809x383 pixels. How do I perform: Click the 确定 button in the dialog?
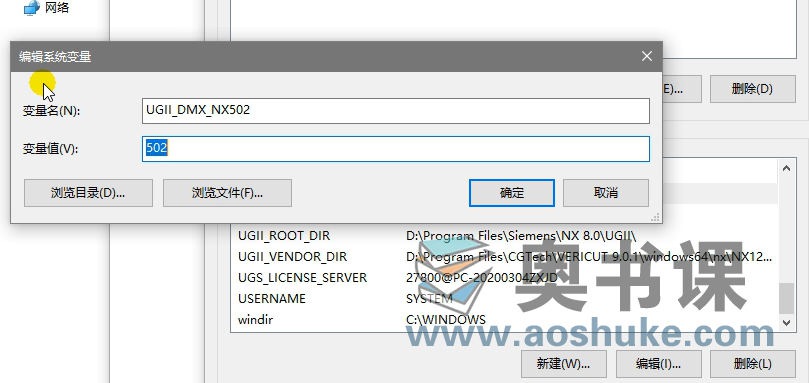pyautogui.click(x=512, y=193)
